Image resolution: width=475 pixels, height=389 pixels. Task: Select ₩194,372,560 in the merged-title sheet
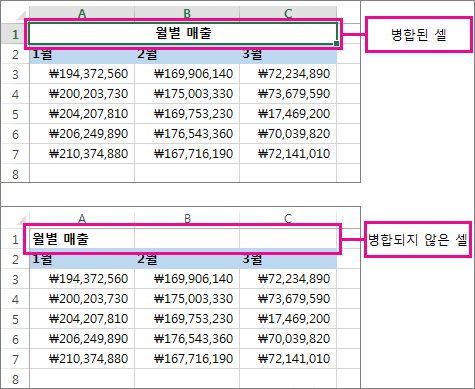82,74
